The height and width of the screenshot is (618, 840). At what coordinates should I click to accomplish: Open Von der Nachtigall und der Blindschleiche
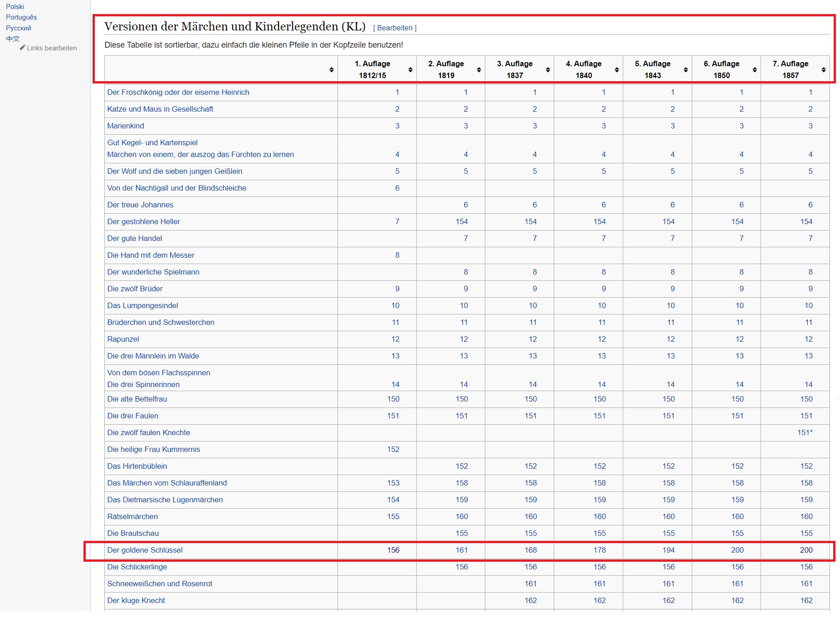177,188
